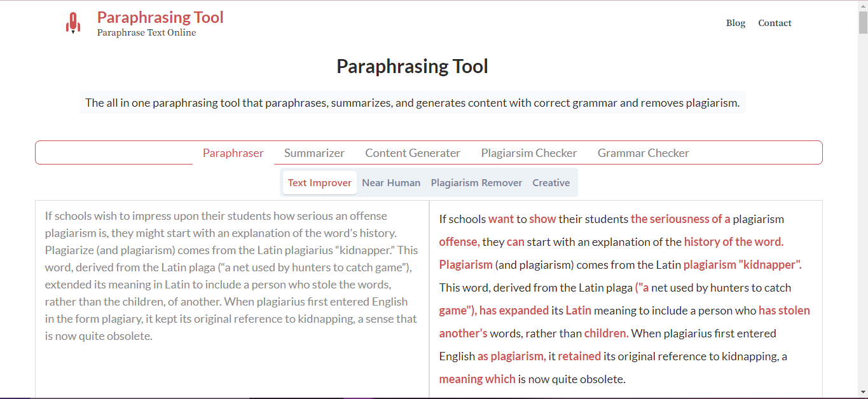The height and width of the screenshot is (399, 868).
Task: Open the Paraphrasing Tool site title link
Action: 160,17
